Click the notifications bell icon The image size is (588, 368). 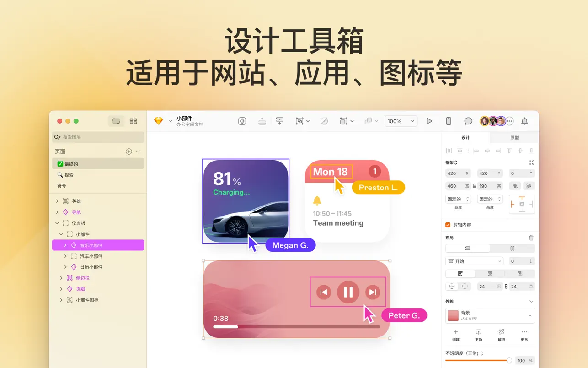(x=524, y=121)
